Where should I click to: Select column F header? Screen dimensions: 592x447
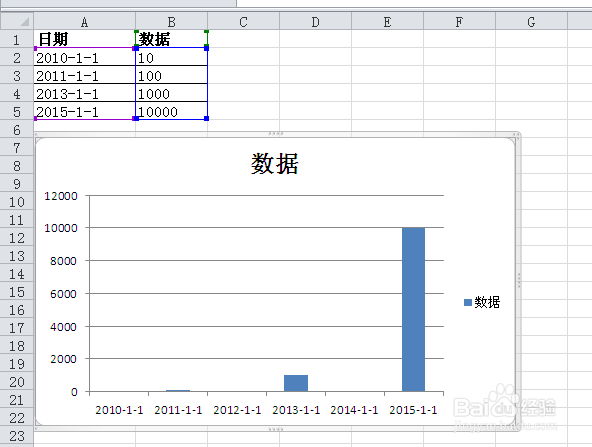click(x=459, y=22)
